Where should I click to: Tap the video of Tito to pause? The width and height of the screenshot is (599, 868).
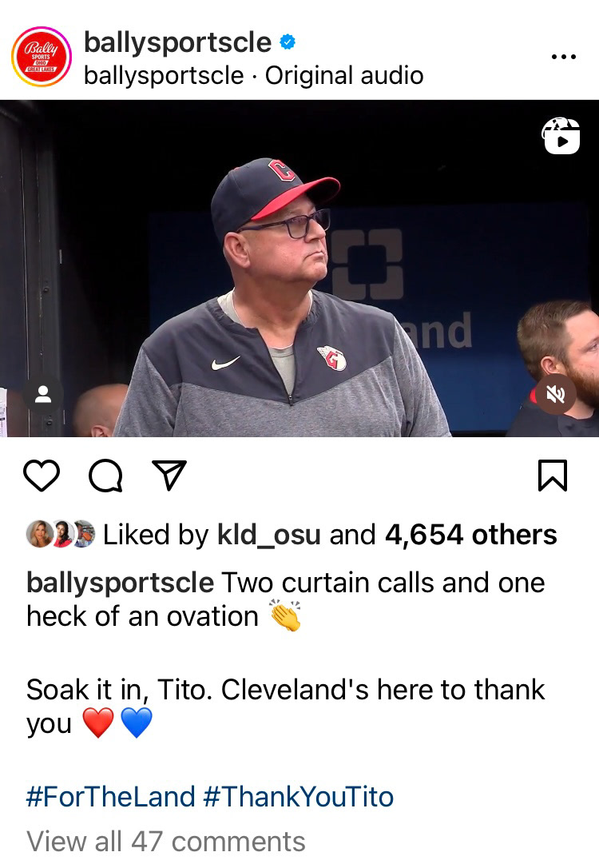tap(299, 269)
